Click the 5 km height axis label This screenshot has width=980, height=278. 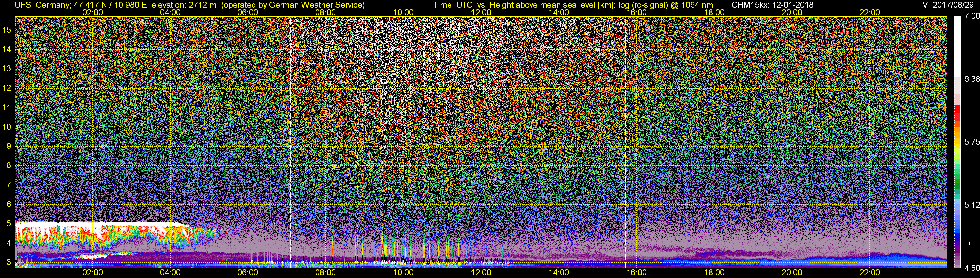pyautogui.click(x=9, y=223)
